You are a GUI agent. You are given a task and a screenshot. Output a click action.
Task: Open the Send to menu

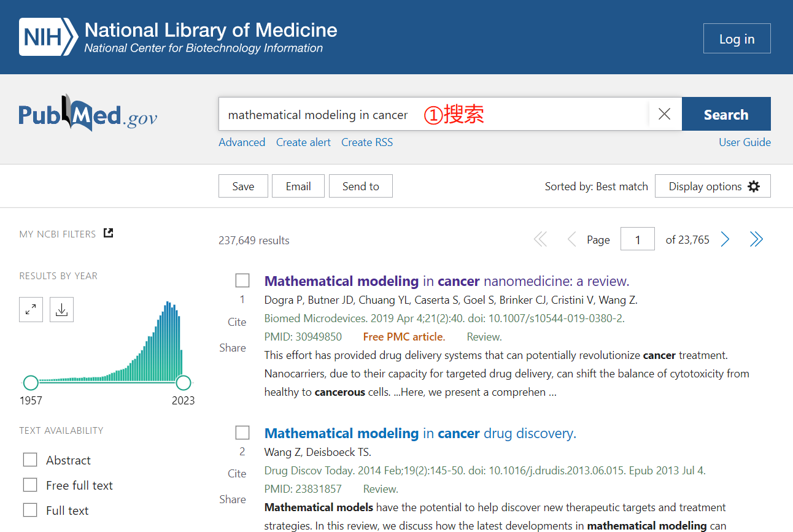pyautogui.click(x=360, y=187)
